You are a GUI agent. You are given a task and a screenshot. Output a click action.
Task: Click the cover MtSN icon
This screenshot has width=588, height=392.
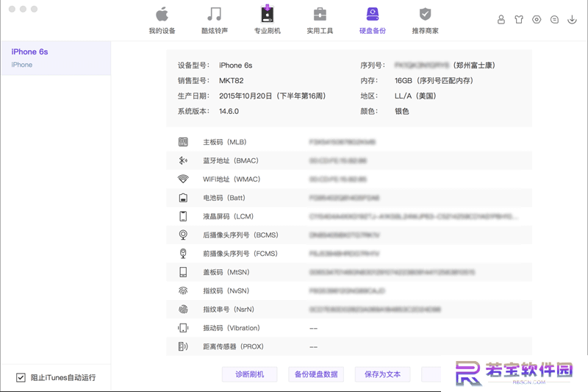tap(183, 272)
